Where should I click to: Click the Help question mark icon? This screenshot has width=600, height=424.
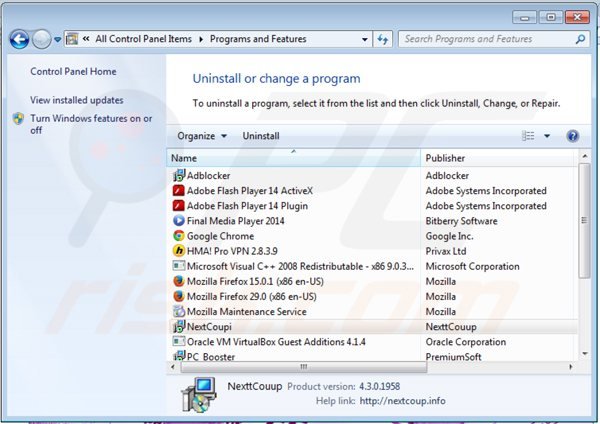[572, 136]
